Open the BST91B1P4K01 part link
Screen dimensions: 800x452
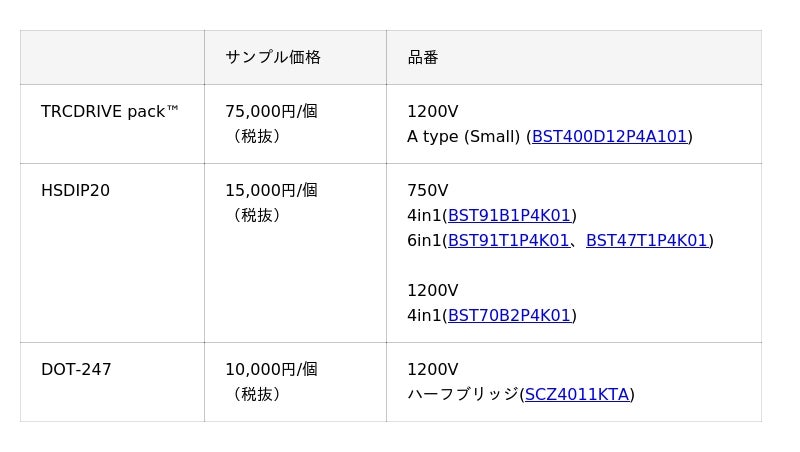click(509, 216)
